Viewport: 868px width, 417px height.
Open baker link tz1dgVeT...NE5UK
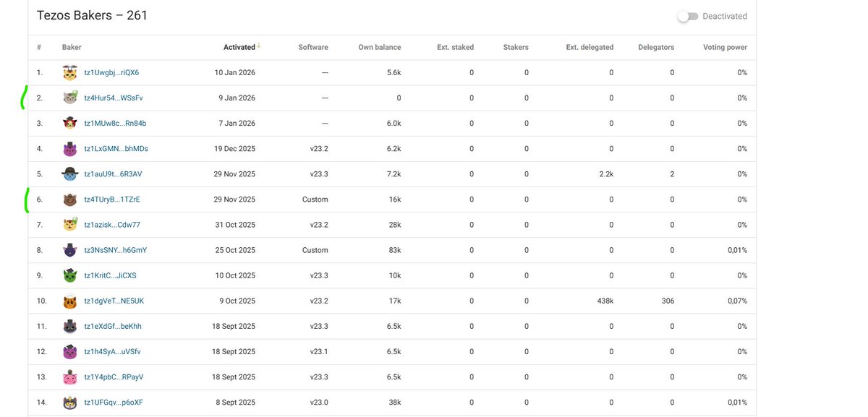point(114,301)
